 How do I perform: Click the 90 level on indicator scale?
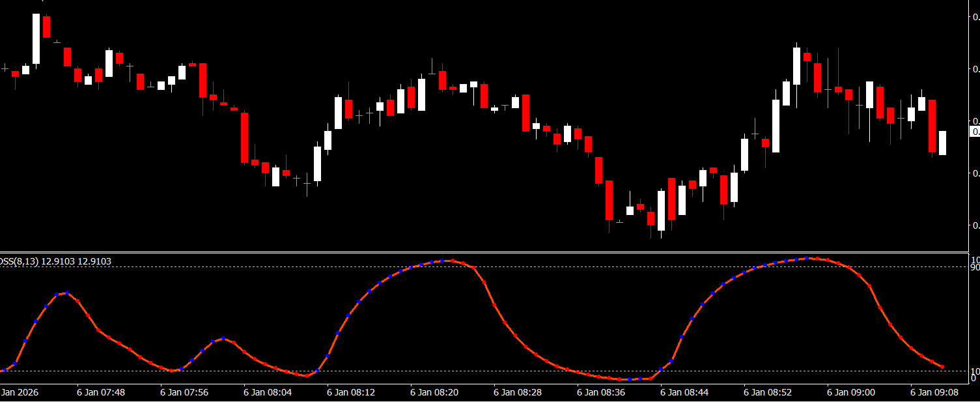(974, 267)
